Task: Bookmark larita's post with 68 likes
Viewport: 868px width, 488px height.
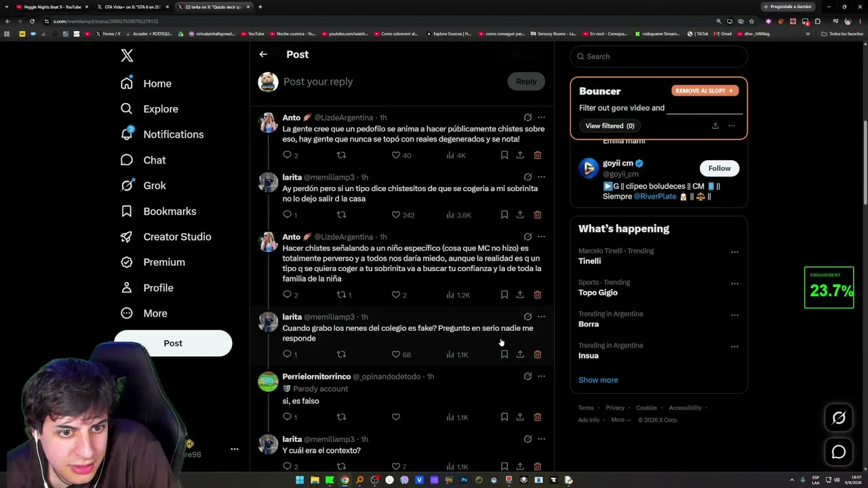Action: 505,354
